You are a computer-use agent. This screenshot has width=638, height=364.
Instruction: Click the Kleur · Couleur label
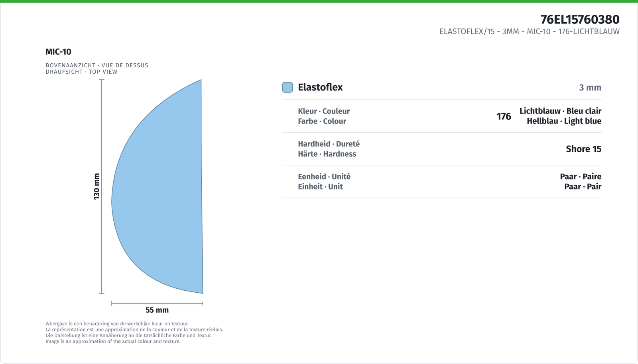click(324, 111)
